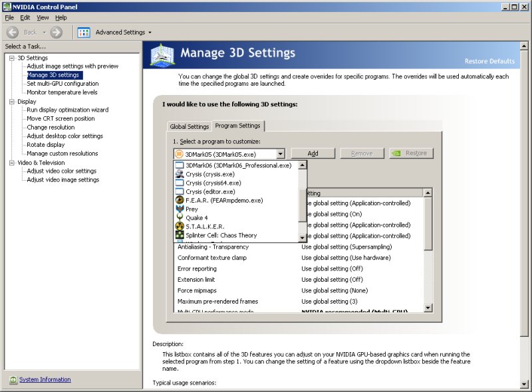Image resolution: width=532 pixels, height=392 pixels.
Task: Select the Error reporting feature row
Action: 299,268
